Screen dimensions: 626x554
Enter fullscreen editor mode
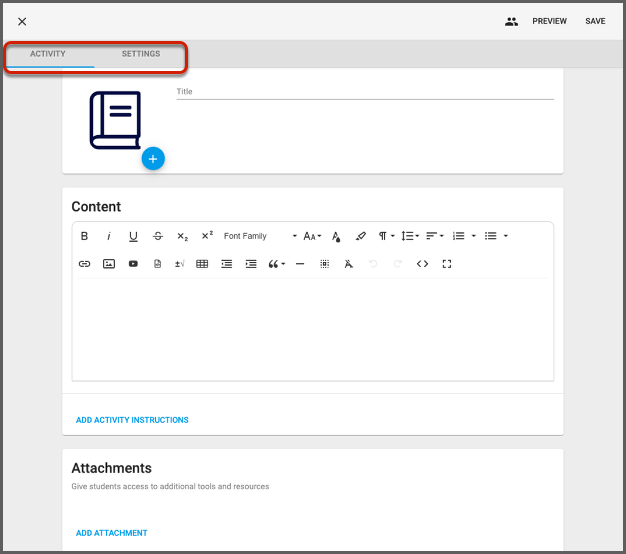[447, 264]
